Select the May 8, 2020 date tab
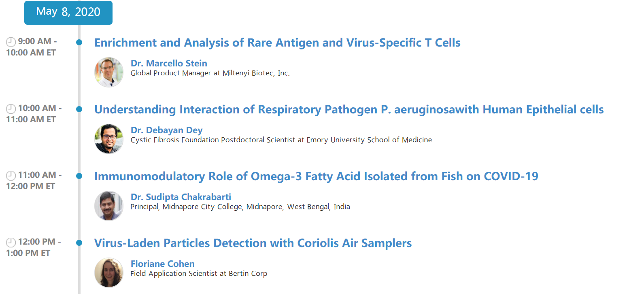This screenshot has width=644, height=294. 68,13
